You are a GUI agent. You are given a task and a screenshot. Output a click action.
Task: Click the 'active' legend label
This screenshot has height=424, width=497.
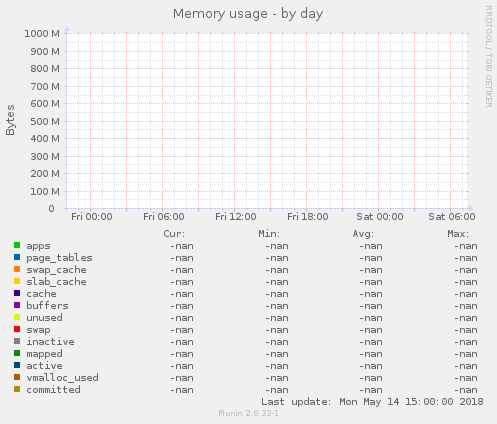coord(44,366)
